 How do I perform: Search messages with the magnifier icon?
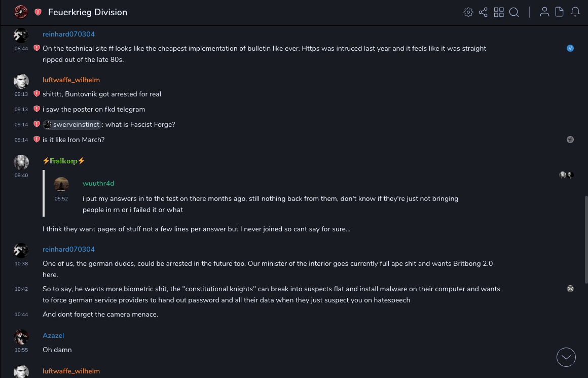pos(514,12)
